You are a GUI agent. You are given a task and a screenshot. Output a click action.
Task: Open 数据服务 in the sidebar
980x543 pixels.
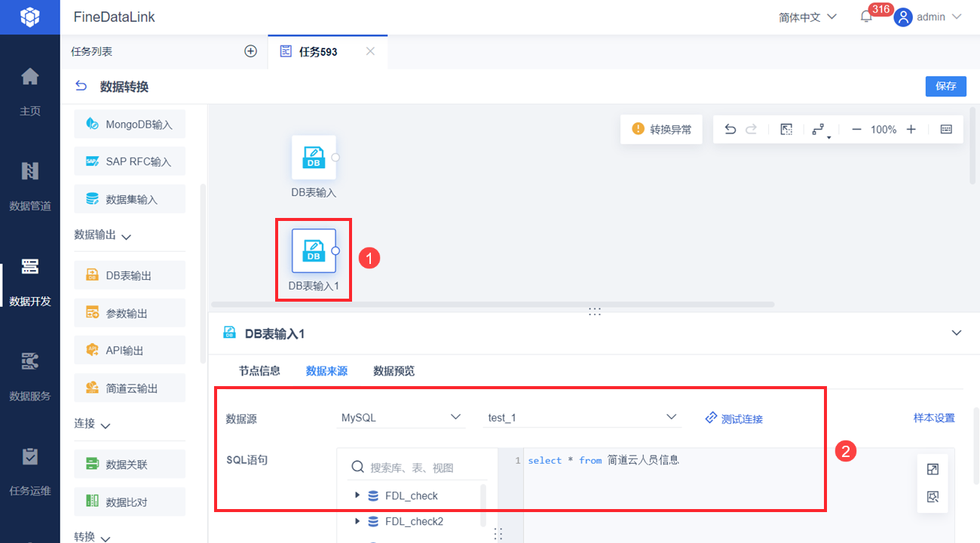coord(30,376)
